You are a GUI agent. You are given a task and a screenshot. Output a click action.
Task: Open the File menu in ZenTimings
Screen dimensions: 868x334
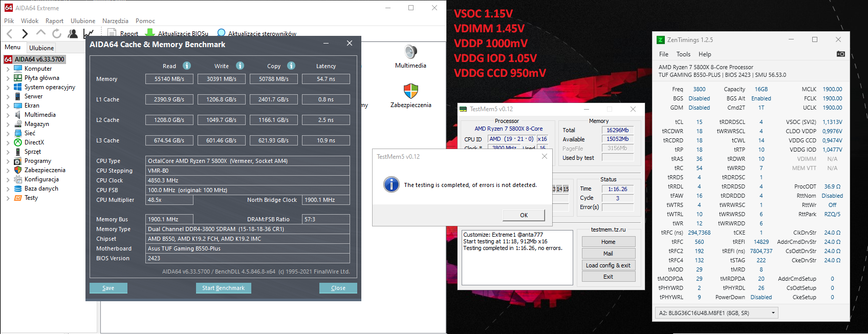pyautogui.click(x=664, y=54)
